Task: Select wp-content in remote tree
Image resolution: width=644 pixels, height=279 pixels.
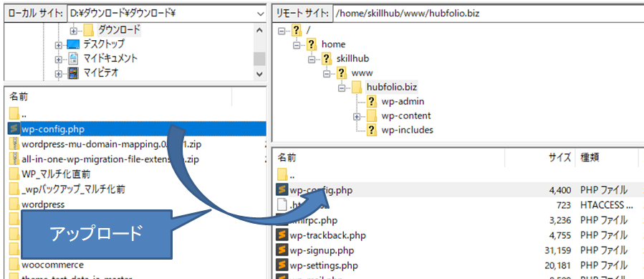Action: pyautogui.click(x=405, y=115)
